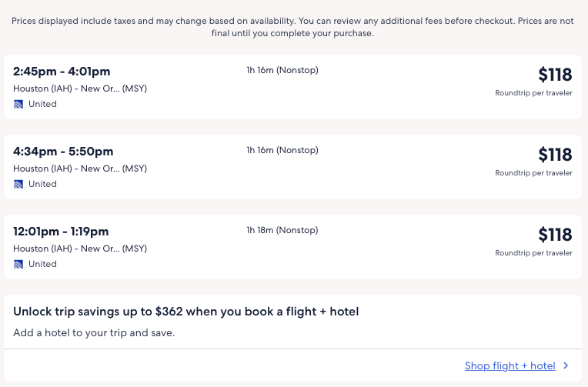Open the Shop flight + hotel link

(x=509, y=366)
